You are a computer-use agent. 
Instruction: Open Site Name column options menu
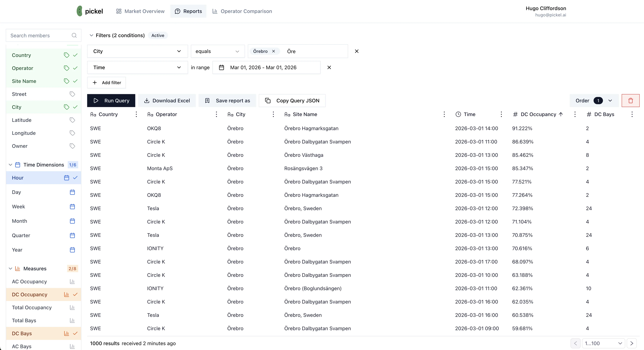(444, 114)
